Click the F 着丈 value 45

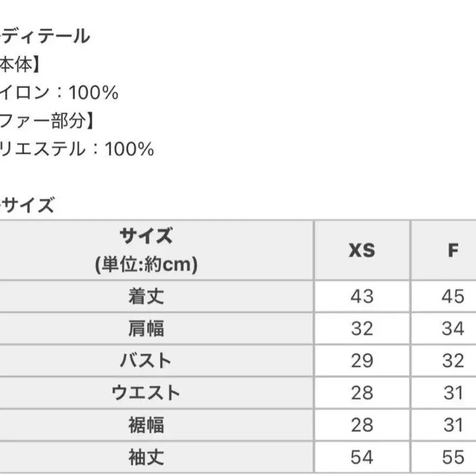453,296
